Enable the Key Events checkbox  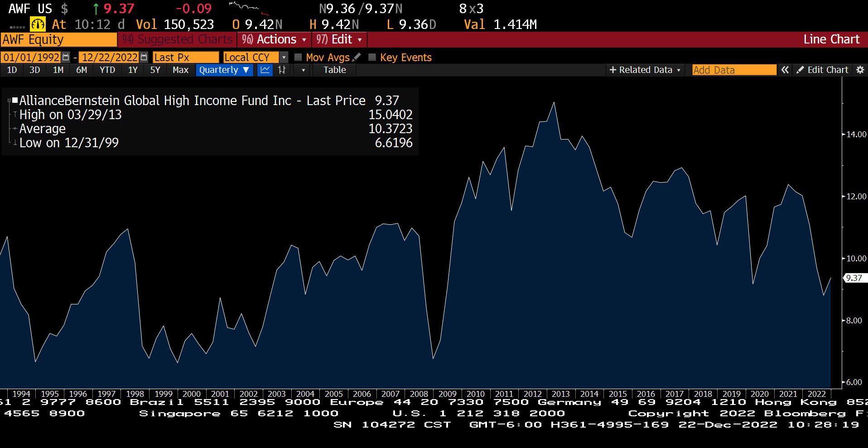pyautogui.click(x=372, y=57)
